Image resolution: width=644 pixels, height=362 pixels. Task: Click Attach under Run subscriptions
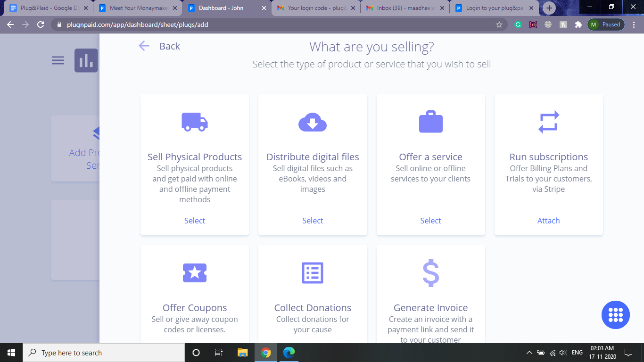pos(549,221)
